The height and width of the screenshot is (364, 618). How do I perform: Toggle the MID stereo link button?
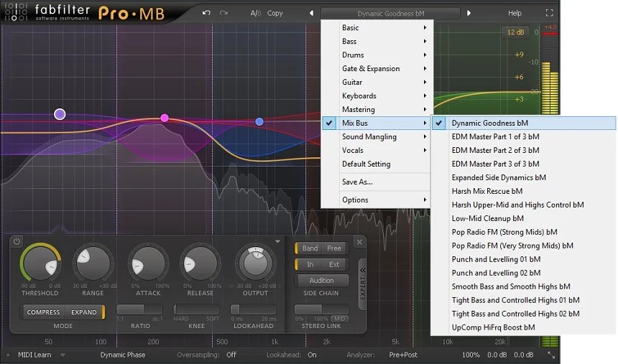coord(339,319)
